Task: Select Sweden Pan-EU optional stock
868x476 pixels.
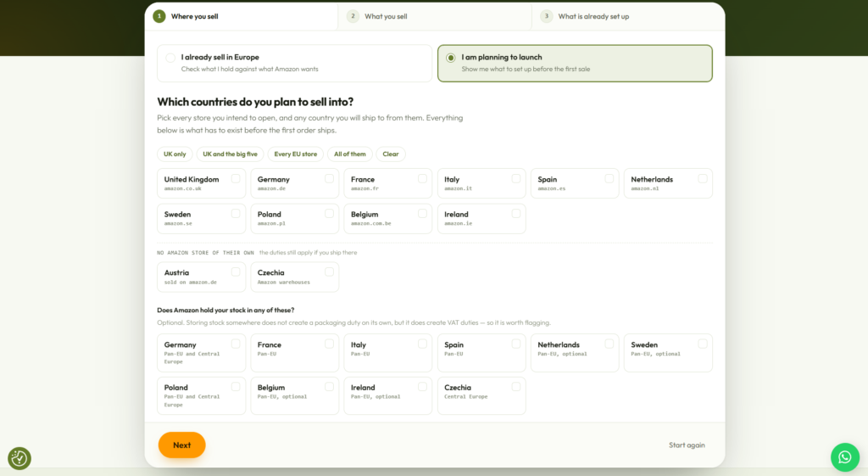Action: (x=668, y=352)
